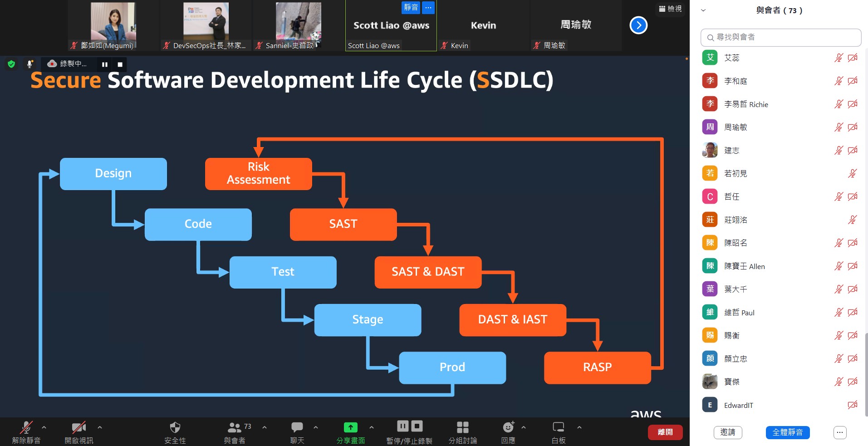Click the green encryption shield icon

tap(11, 64)
